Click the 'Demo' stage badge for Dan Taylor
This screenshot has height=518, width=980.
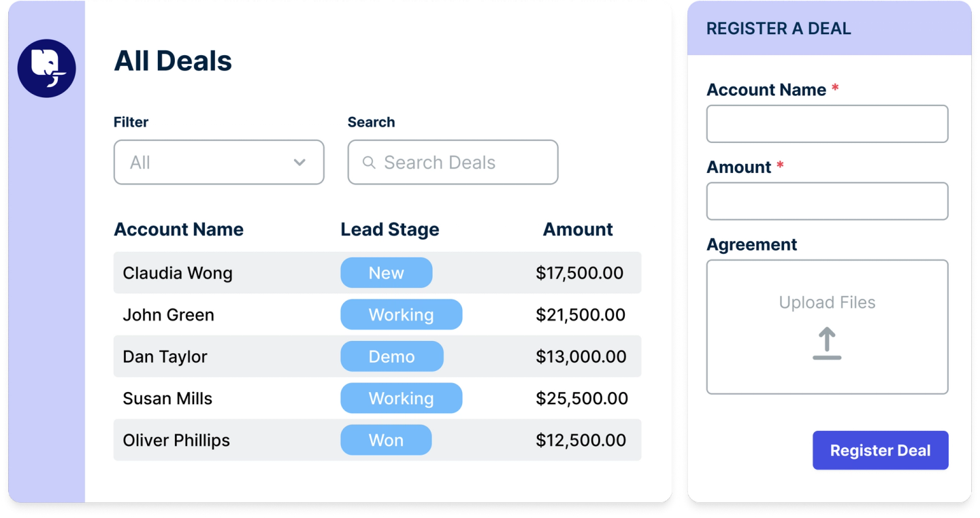point(392,356)
